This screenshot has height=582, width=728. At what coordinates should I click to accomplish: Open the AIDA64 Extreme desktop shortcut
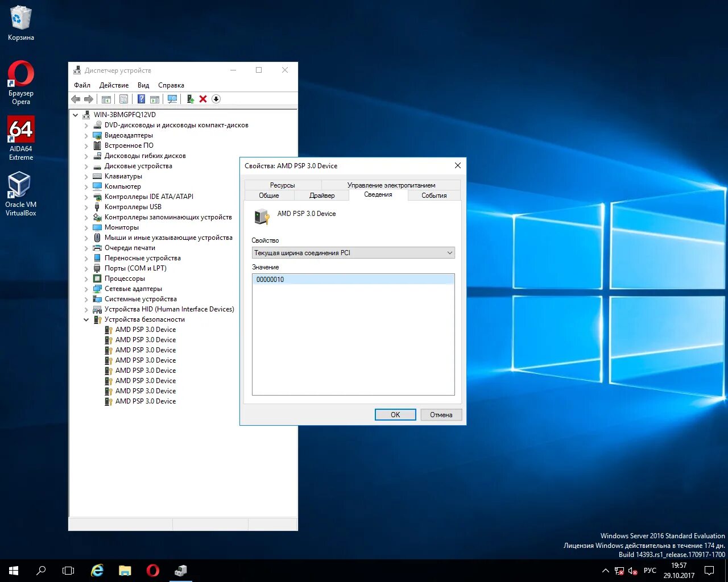point(21,139)
